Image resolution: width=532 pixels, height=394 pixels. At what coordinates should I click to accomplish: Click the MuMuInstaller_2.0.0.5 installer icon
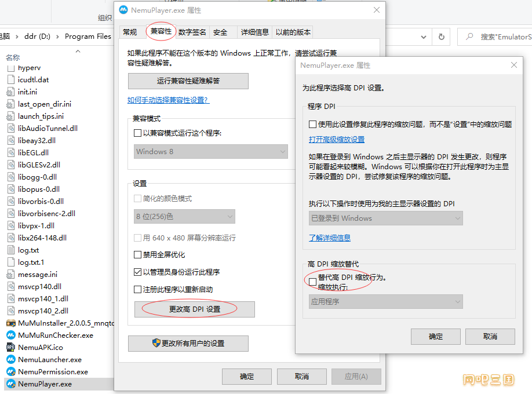tap(11, 323)
